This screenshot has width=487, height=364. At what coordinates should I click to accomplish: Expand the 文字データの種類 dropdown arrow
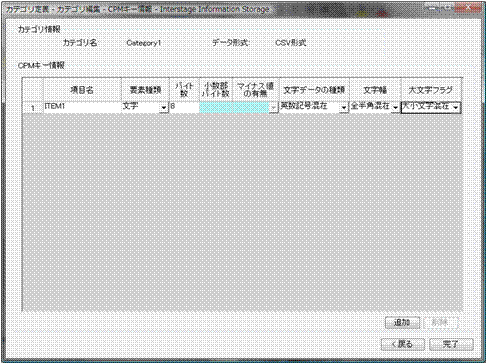click(x=344, y=108)
